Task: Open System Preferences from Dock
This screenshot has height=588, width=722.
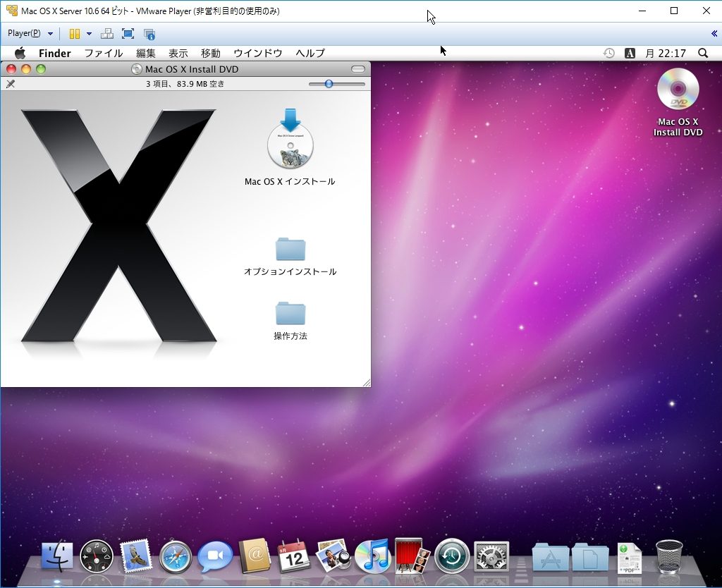Action: pos(491,556)
